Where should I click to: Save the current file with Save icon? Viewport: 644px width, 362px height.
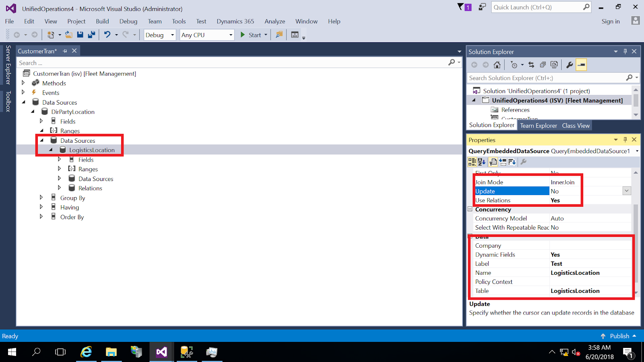80,35
